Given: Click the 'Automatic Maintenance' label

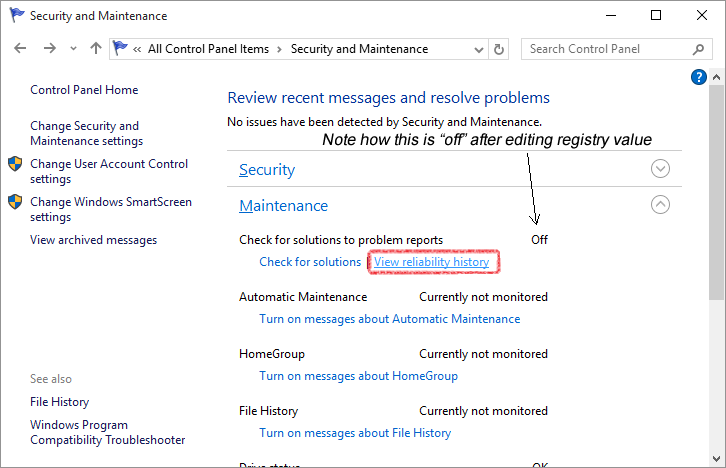Looking at the screenshot, I should click(303, 297).
